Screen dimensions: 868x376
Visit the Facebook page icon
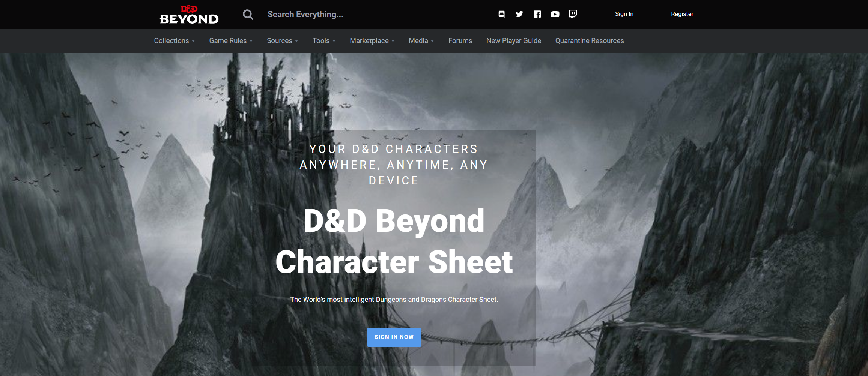(537, 14)
